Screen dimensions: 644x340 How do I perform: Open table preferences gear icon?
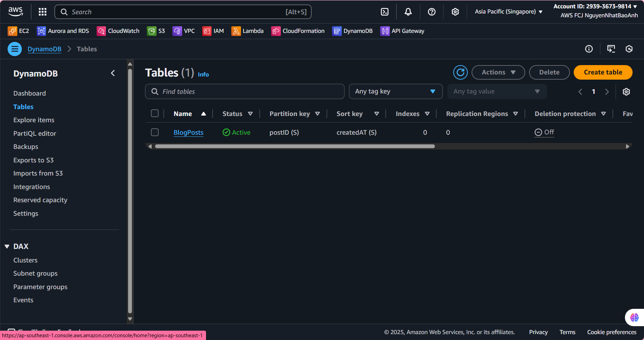626,92
